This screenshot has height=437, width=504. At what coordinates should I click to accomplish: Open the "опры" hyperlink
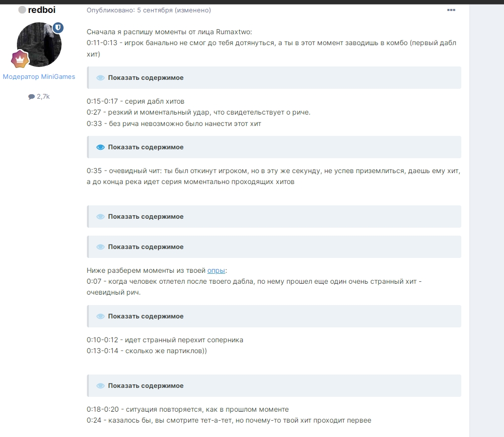216,271
